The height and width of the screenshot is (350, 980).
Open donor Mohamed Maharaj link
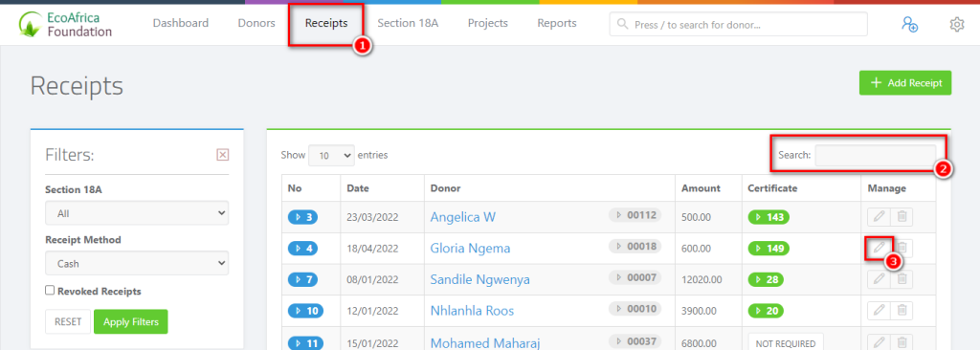(x=485, y=343)
